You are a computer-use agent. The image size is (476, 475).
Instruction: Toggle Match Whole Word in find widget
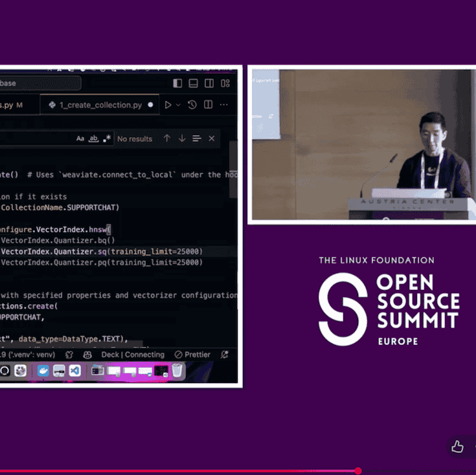(x=93, y=139)
